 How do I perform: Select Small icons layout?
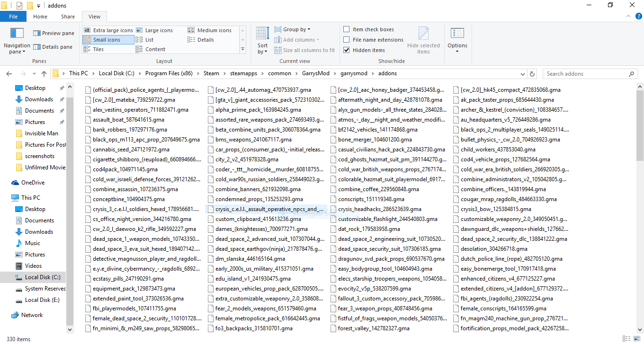point(108,40)
